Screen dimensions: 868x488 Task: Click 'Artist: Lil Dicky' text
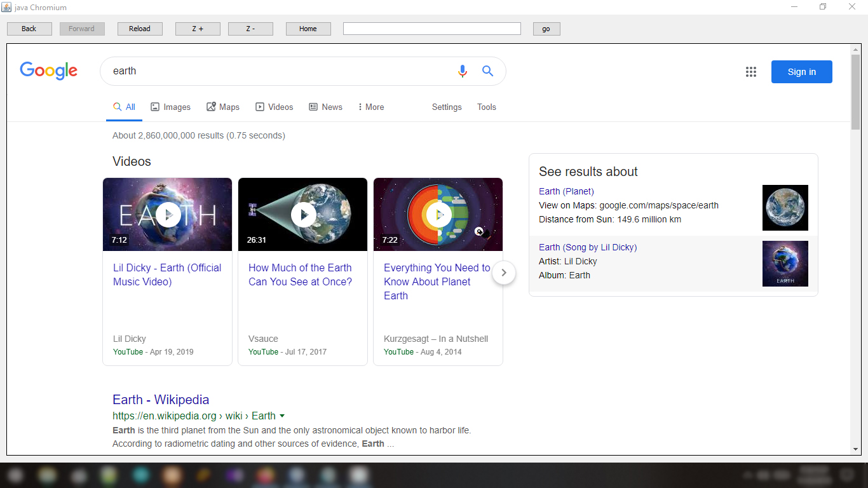click(568, 261)
